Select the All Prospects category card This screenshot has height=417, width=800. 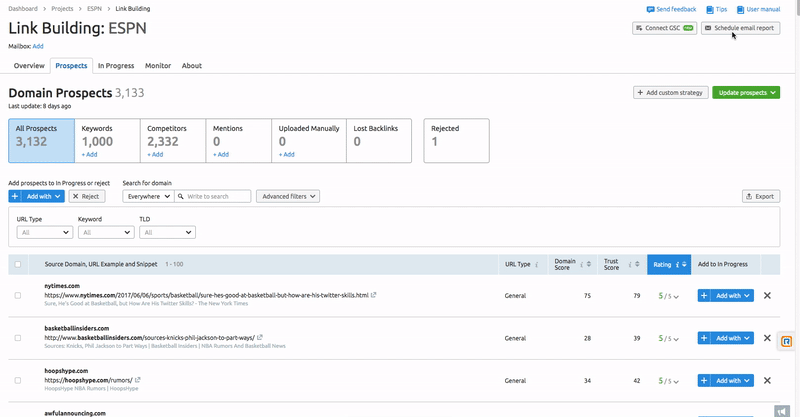click(41, 141)
